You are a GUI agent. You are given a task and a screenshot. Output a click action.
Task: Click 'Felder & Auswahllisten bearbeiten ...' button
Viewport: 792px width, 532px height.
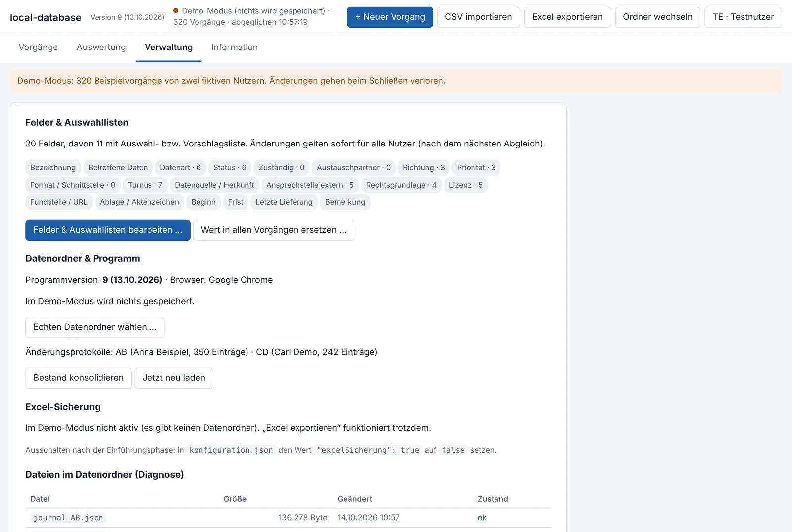tap(108, 230)
